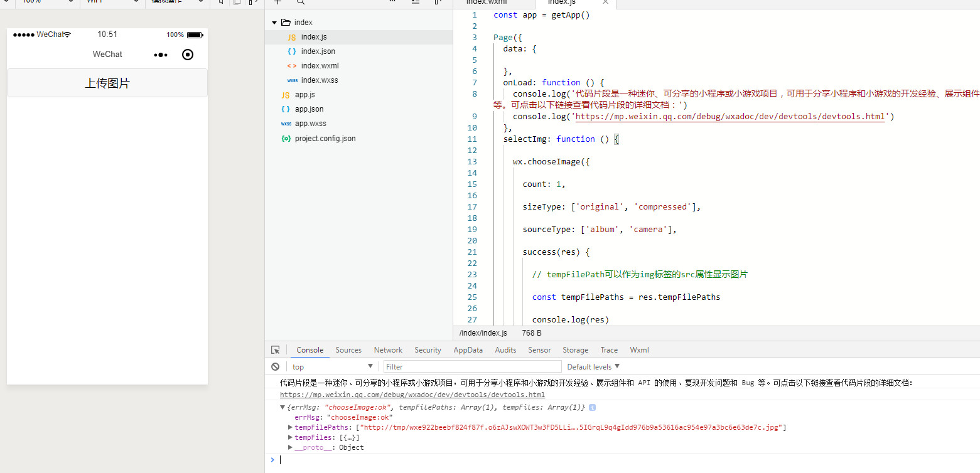980x473 pixels.
Task: Tap the mini program three-dots menu icon
Action: click(x=161, y=55)
